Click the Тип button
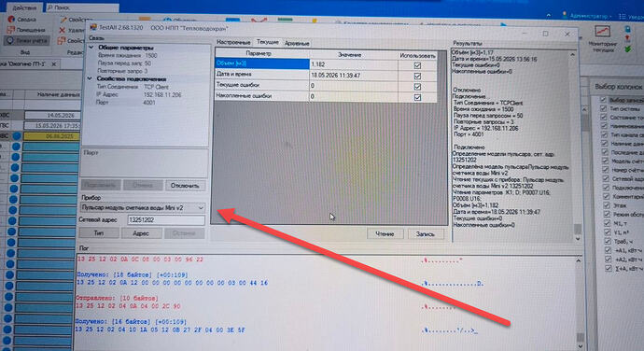 (x=99, y=233)
